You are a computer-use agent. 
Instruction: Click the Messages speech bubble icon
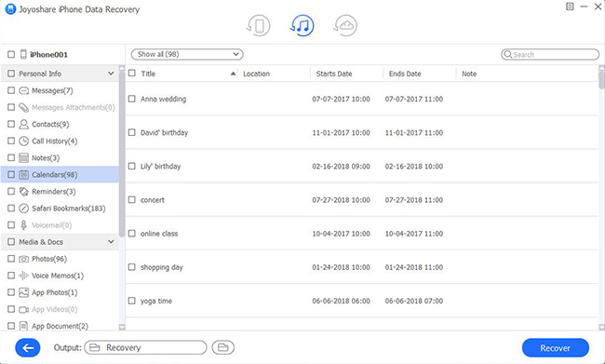(24, 90)
